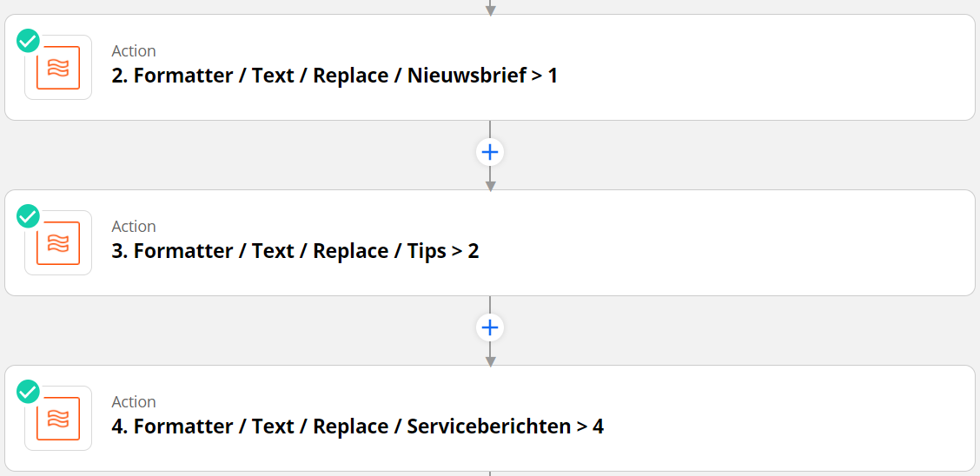This screenshot has height=476, width=980.
Task: Add a step after Nieuwsbrief action
Action: 490,152
